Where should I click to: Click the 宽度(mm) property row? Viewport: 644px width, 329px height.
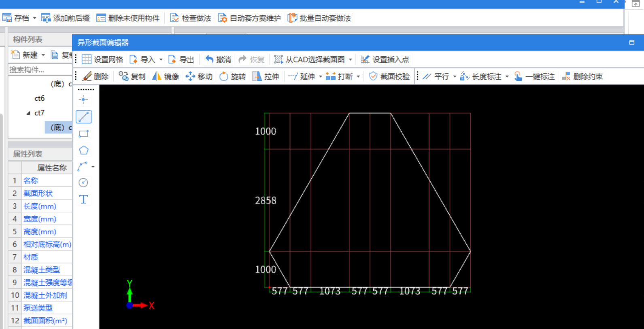tap(40, 219)
